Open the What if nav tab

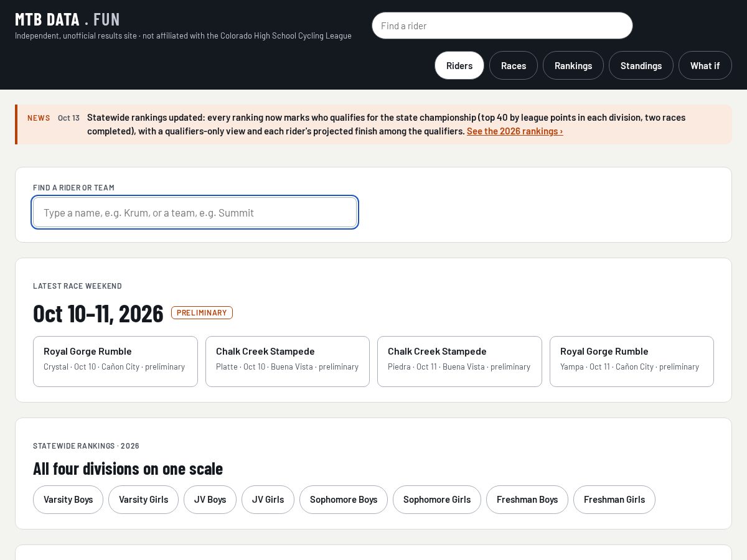pos(705,65)
